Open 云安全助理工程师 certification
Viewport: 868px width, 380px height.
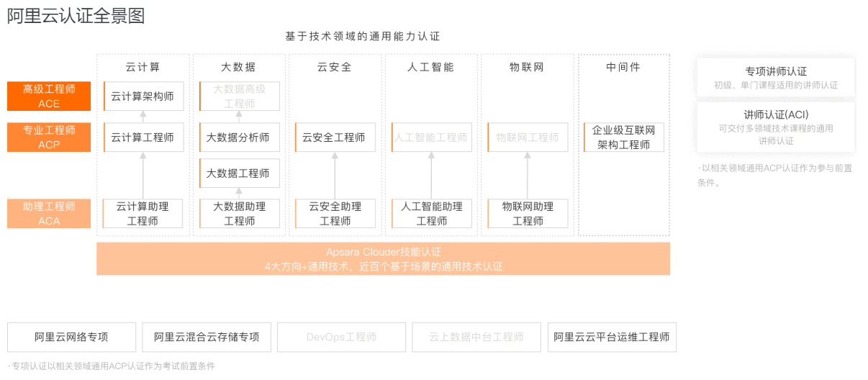[335, 214]
